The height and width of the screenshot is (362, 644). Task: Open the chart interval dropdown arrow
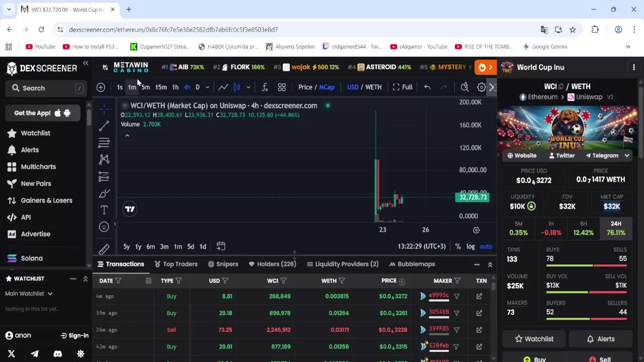pyautogui.click(x=207, y=87)
